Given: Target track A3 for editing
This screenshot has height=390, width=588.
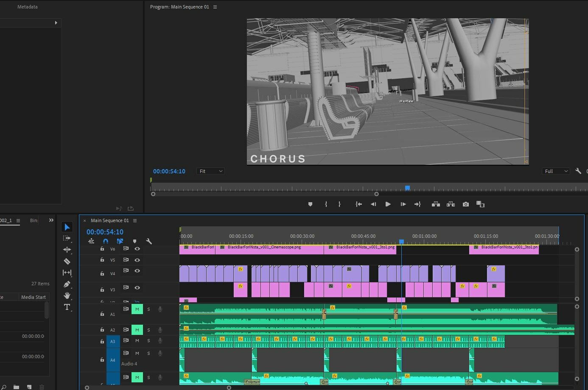Looking at the screenshot, I should [113, 341].
